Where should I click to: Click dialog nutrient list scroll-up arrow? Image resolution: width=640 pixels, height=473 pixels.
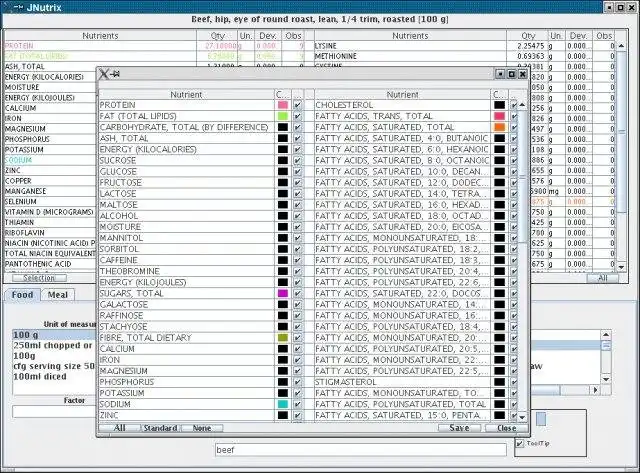click(522, 105)
